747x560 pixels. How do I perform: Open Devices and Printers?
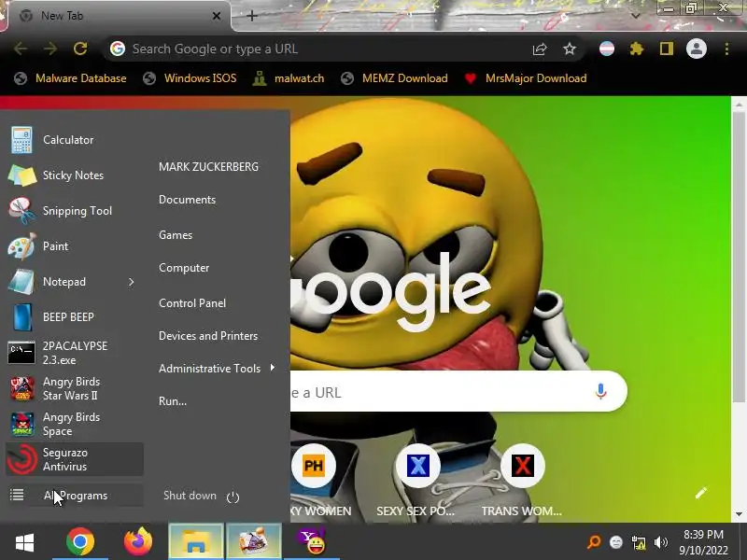pos(208,336)
